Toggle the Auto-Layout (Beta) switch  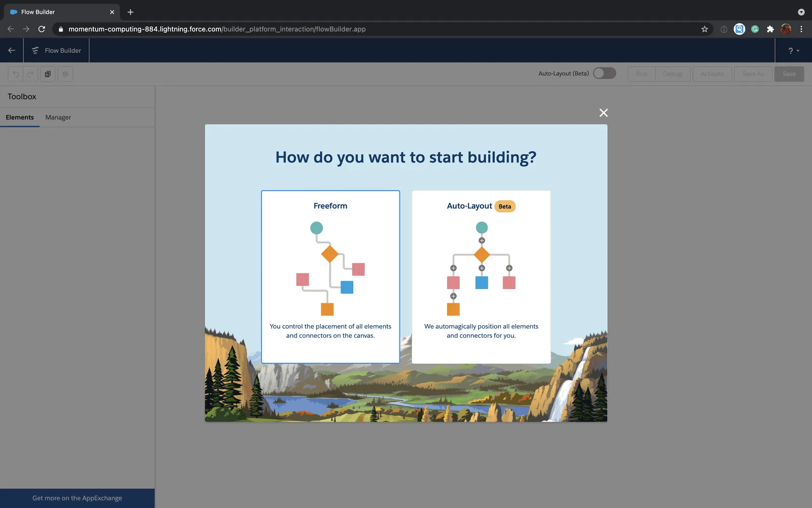click(x=604, y=73)
